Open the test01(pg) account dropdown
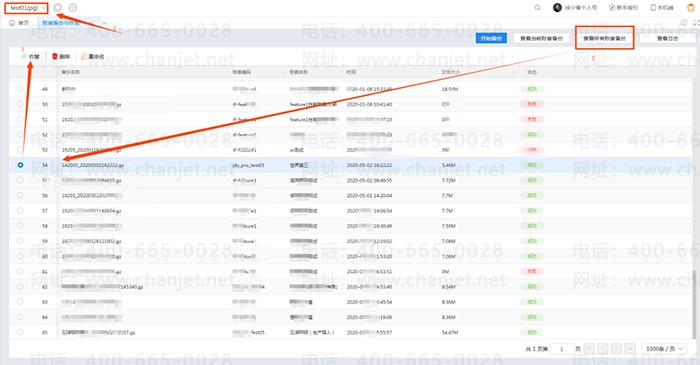Viewport: 700px width, 365px height. pos(27,8)
